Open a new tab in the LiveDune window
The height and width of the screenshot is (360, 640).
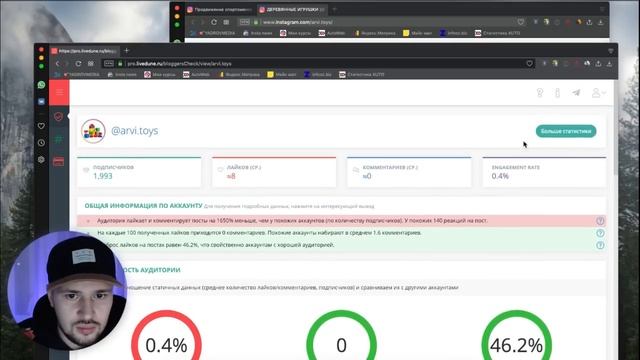[x=127, y=51]
